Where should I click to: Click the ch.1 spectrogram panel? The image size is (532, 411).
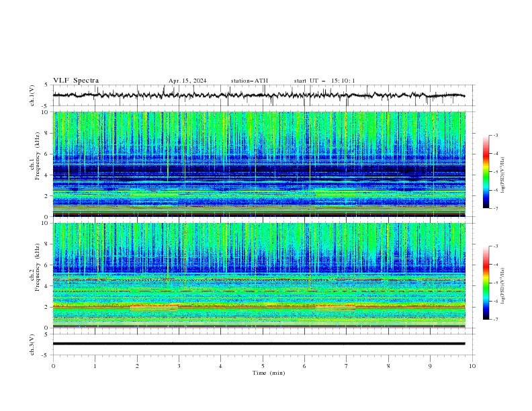[259, 164]
